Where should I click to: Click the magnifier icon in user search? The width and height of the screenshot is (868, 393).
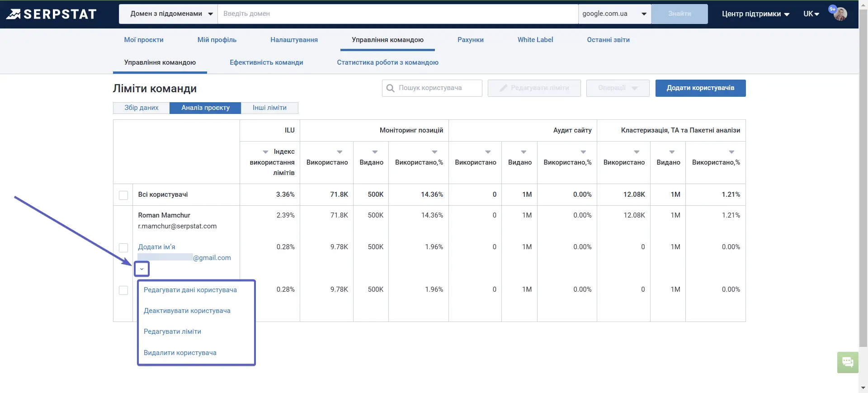(390, 88)
